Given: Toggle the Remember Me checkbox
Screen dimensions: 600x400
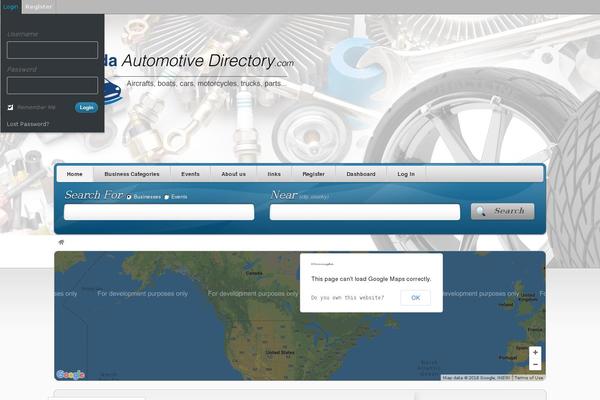Looking at the screenshot, I should 10,108.
